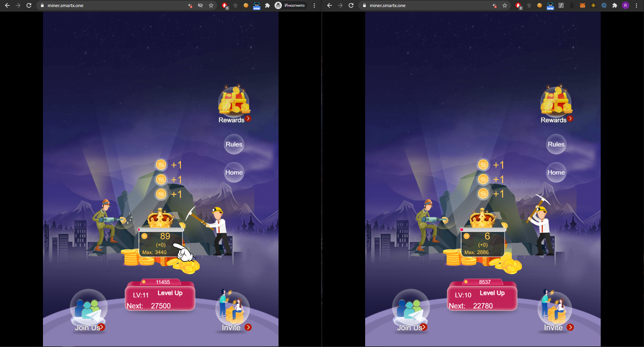The width and height of the screenshot is (644, 347).
Task: Open the Chrome three-dot menu in the right window
Action: click(x=636, y=5)
